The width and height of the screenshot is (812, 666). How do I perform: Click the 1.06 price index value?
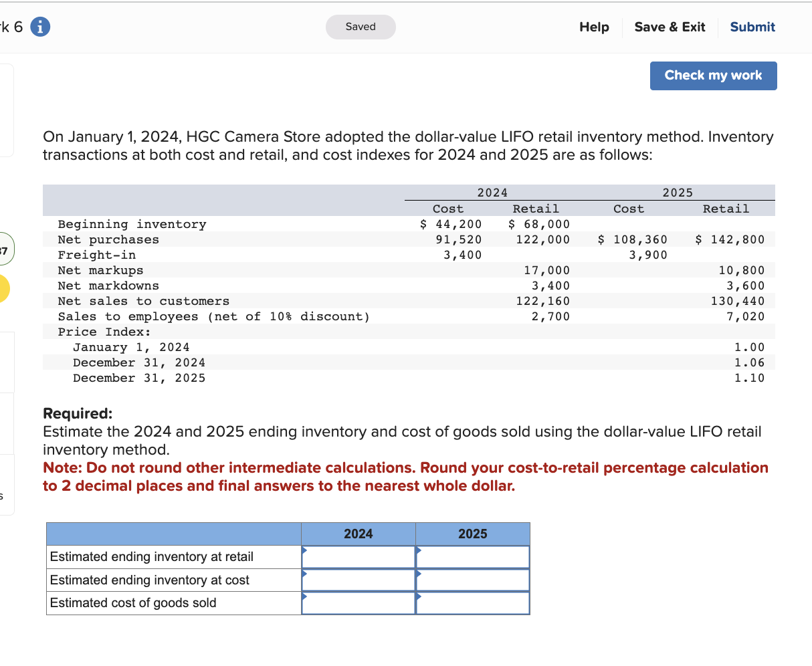(x=750, y=362)
